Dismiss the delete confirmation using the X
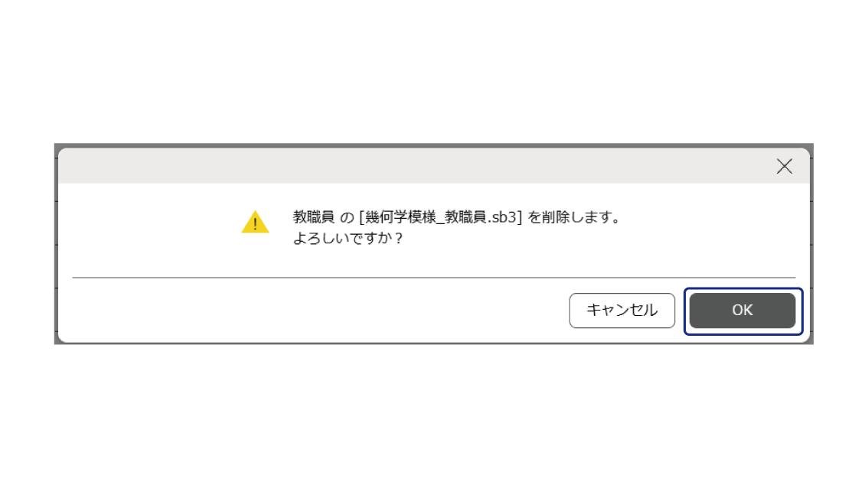Screen dimensions: 868x488 coord(785,166)
